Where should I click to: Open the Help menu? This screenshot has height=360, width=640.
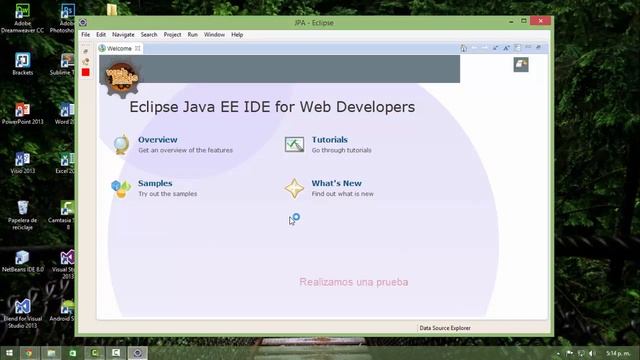coord(237,35)
